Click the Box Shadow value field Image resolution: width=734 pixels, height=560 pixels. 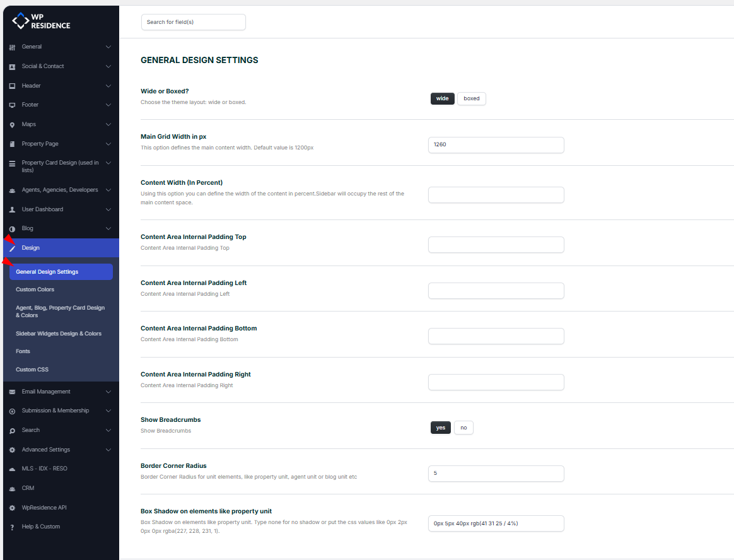pyautogui.click(x=496, y=523)
